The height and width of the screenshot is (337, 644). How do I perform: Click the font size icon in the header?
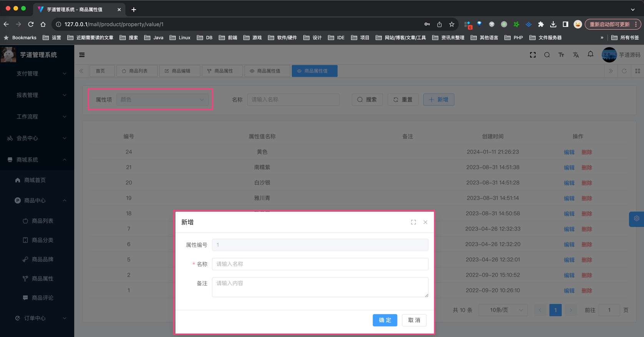click(x=561, y=55)
